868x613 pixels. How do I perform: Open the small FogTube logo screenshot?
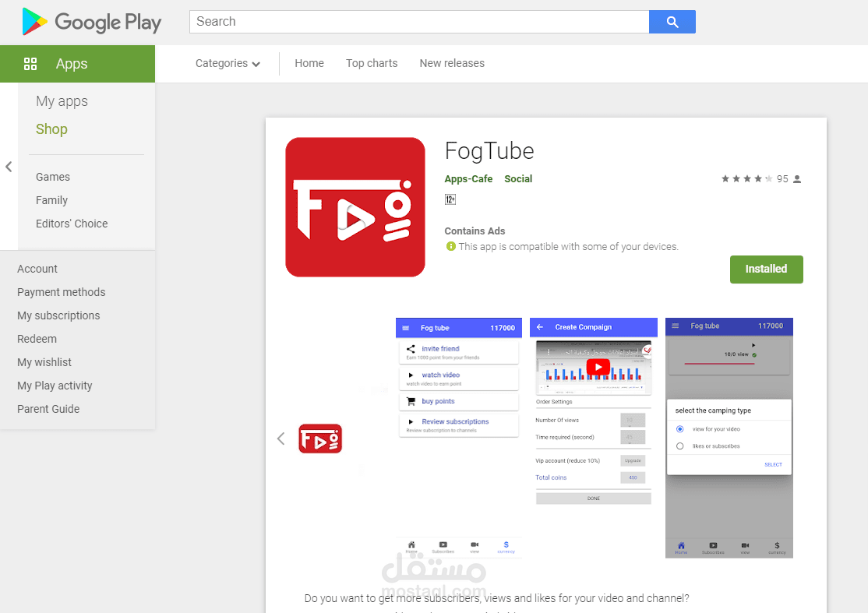pyautogui.click(x=320, y=439)
